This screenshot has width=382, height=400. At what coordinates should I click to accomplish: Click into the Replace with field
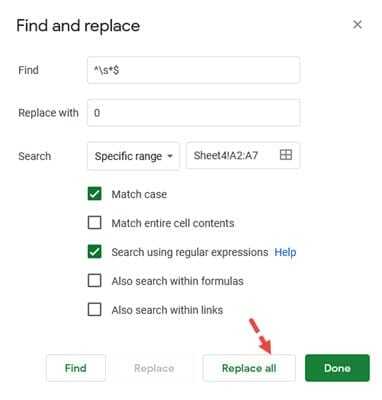[194, 113]
